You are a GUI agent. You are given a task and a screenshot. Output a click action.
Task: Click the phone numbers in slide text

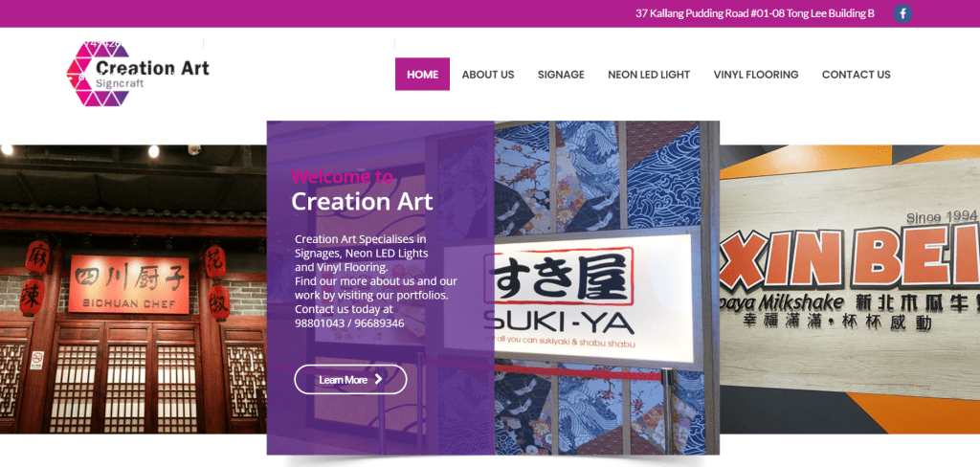coord(349,323)
